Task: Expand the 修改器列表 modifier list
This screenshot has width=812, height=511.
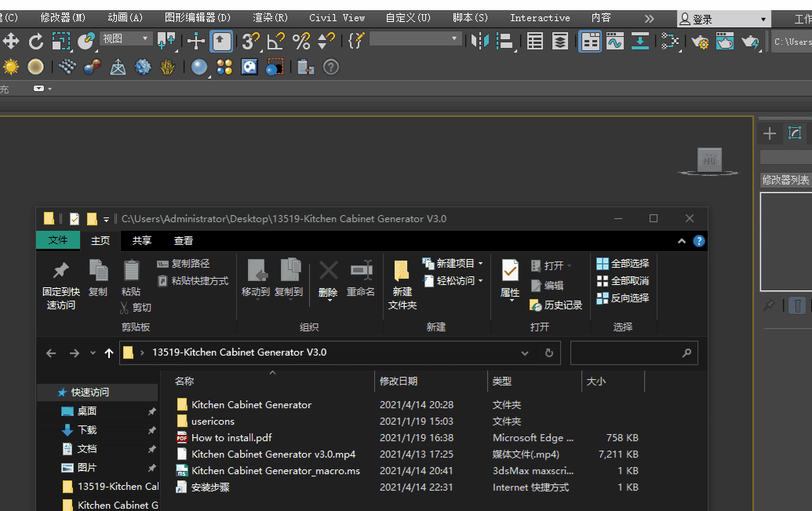Action: point(785,180)
